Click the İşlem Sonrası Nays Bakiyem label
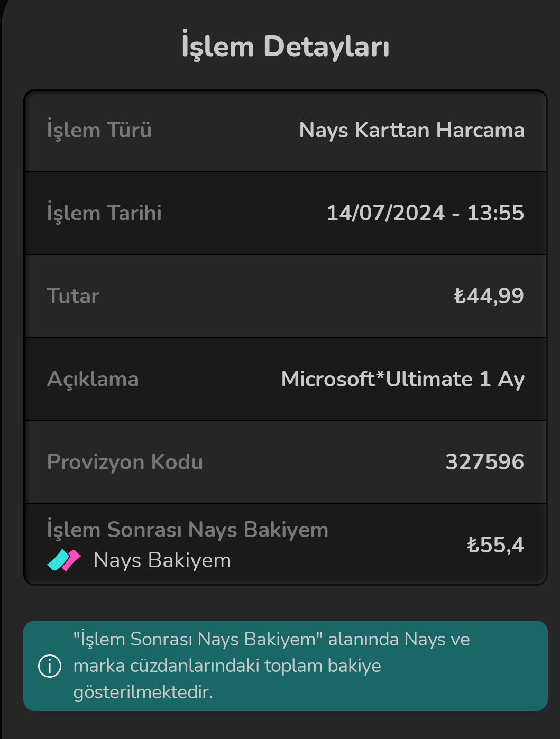Viewport: 560px width, 739px height. (187, 530)
